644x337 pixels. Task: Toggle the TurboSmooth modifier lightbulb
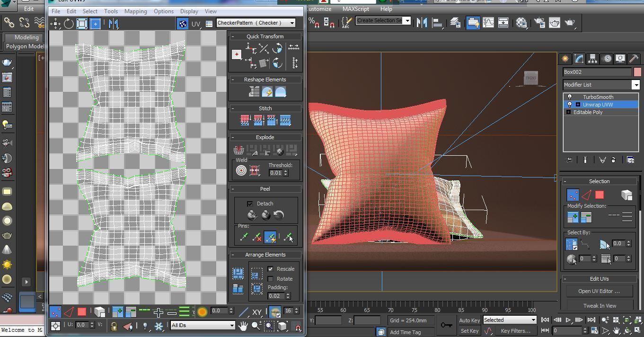pos(569,97)
